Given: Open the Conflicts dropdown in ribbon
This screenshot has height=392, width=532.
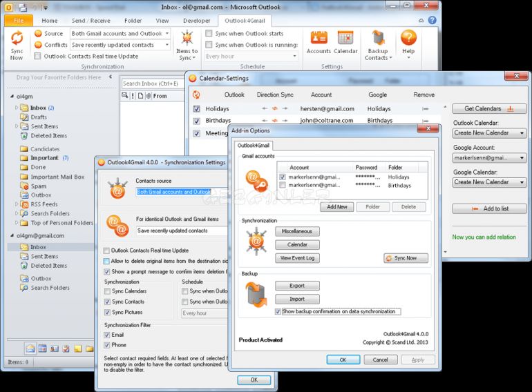Looking at the screenshot, I should click(x=167, y=45).
